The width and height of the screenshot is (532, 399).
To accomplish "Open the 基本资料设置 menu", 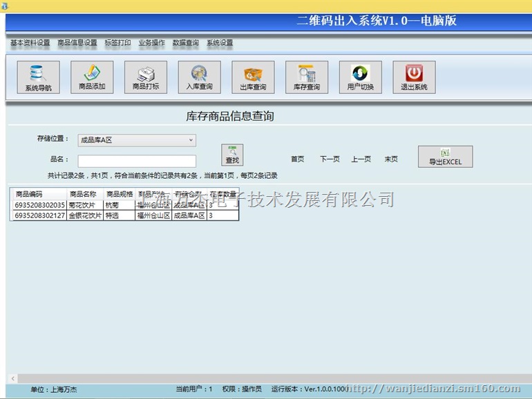I will (30, 43).
